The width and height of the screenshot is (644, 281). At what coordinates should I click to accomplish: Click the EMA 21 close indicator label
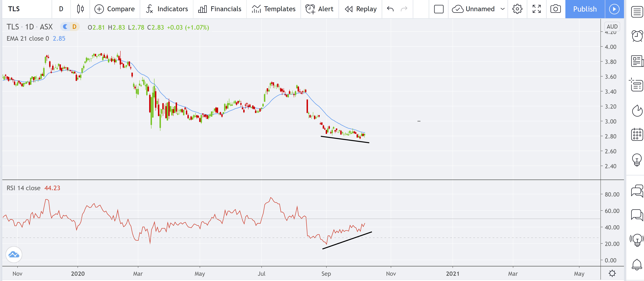[x=28, y=38]
